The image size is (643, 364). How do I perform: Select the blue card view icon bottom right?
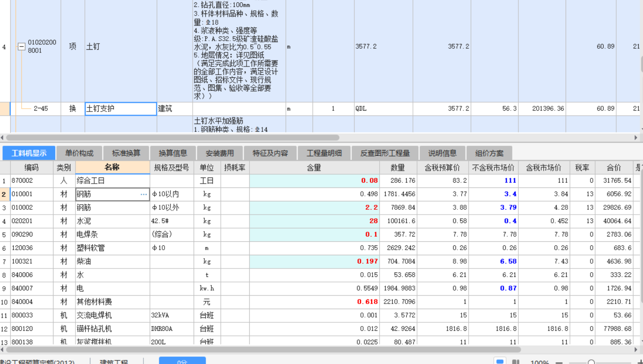click(500, 362)
